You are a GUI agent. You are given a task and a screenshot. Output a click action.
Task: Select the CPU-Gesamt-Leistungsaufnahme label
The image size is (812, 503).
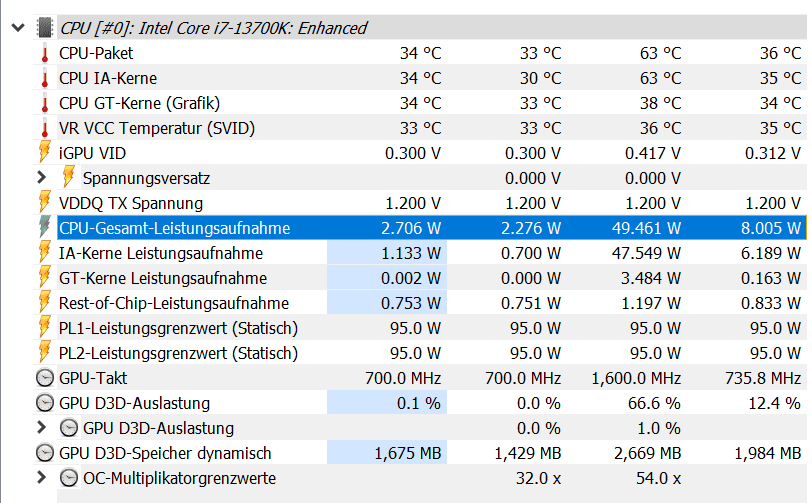point(175,228)
